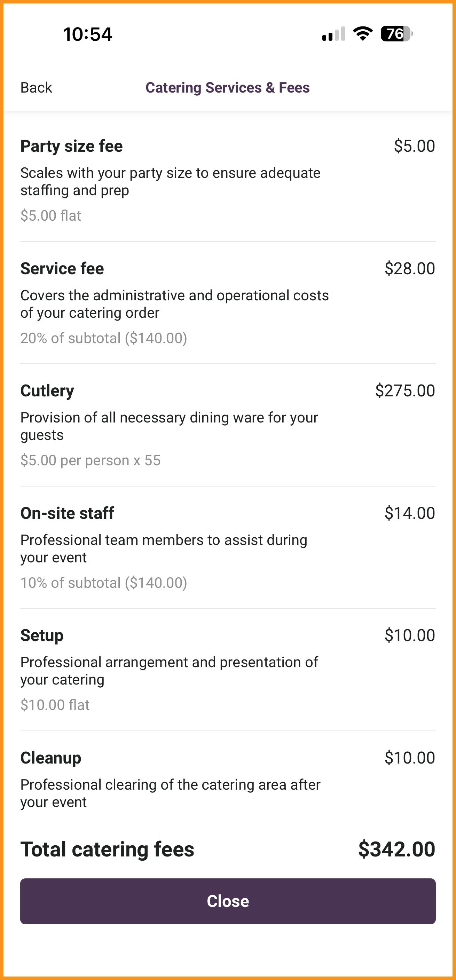The width and height of the screenshot is (456, 980).
Task: Select the Service fee heading
Action: pos(62,269)
